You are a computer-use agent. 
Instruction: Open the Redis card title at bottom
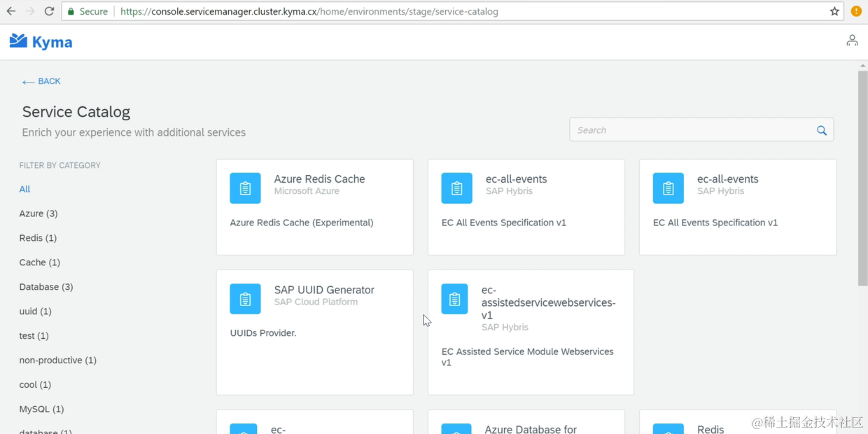pos(710,429)
